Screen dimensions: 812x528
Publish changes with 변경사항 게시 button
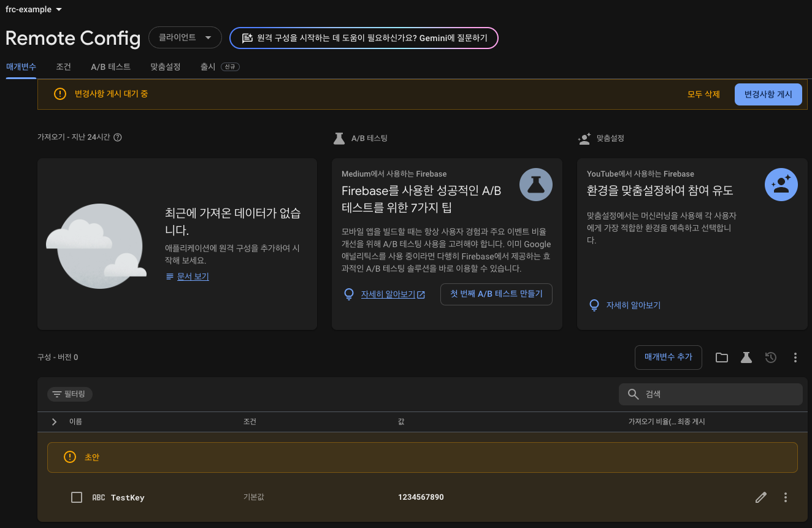tap(768, 94)
